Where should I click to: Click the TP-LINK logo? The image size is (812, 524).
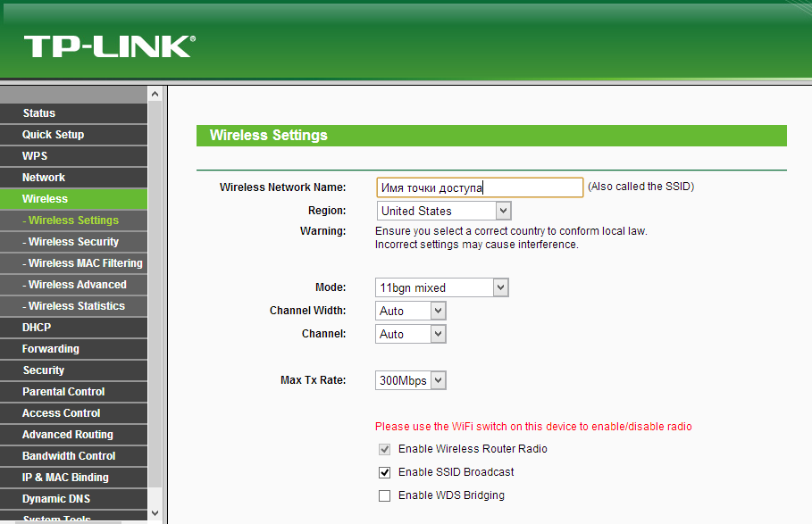(x=109, y=46)
